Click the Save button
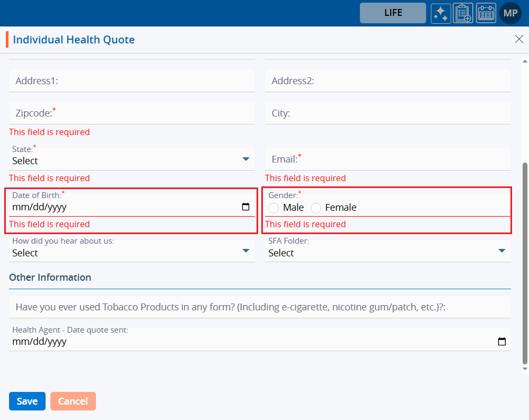 27,401
